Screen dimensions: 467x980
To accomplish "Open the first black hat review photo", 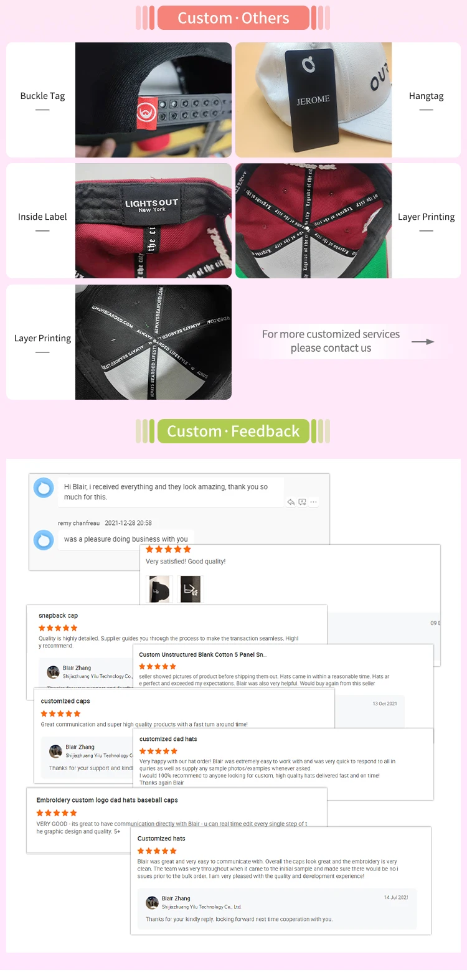I will (160, 589).
